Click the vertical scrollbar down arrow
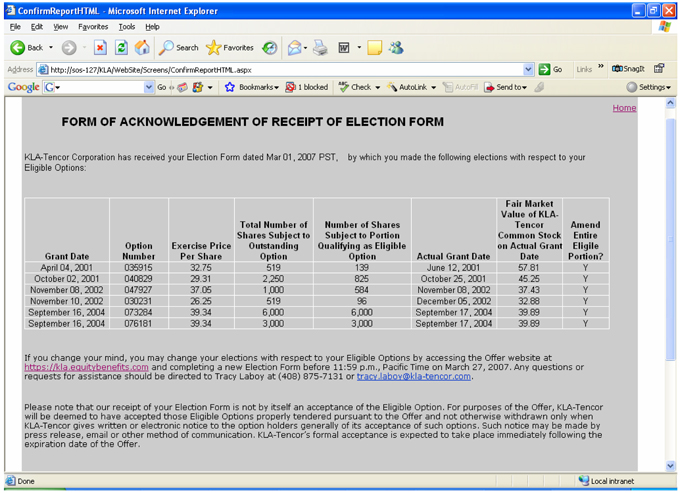This screenshot has height=493, width=680. coord(670,465)
